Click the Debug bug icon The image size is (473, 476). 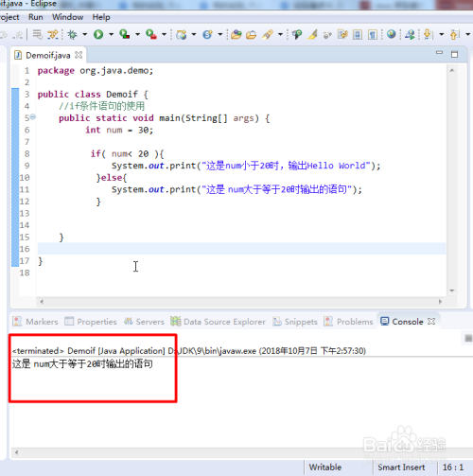pyautogui.click(x=73, y=34)
